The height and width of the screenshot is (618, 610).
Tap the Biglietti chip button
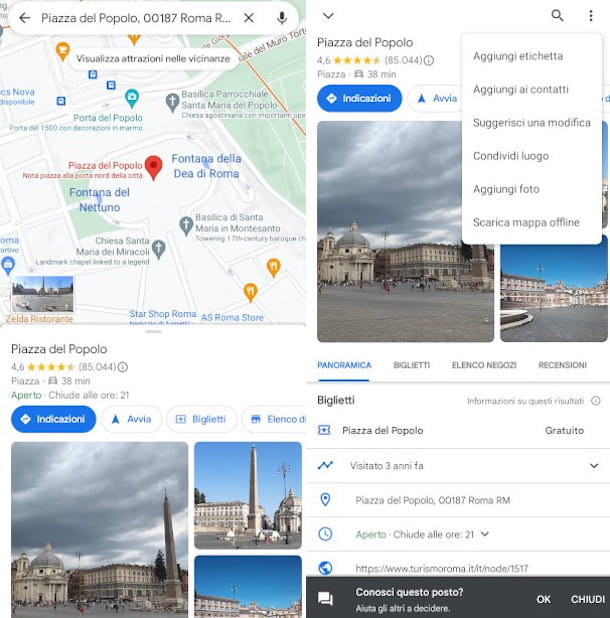(x=201, y=419)
